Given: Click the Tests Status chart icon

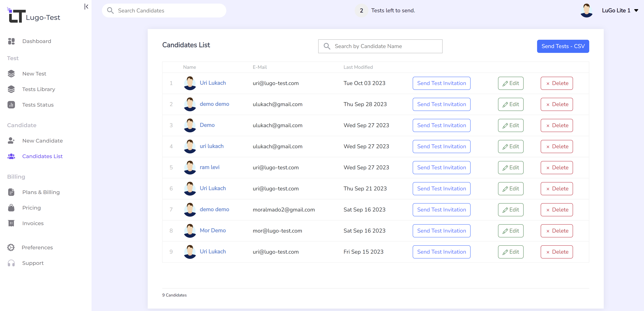Looking at the screenshot, I should (11, 105).
